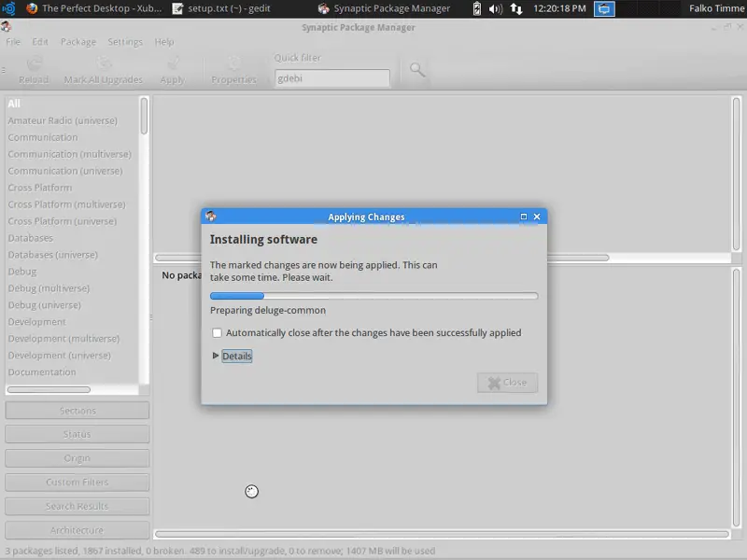Close the Applying Changes dialog with X
This screenshot has width=747, height=560.
[x=537, y=217]
